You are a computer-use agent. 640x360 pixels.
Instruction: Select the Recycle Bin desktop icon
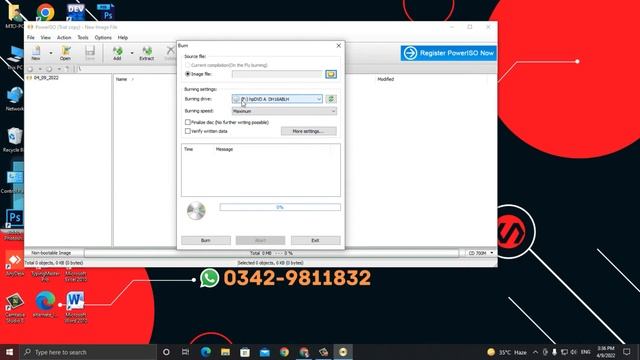(x=14, y=140)
